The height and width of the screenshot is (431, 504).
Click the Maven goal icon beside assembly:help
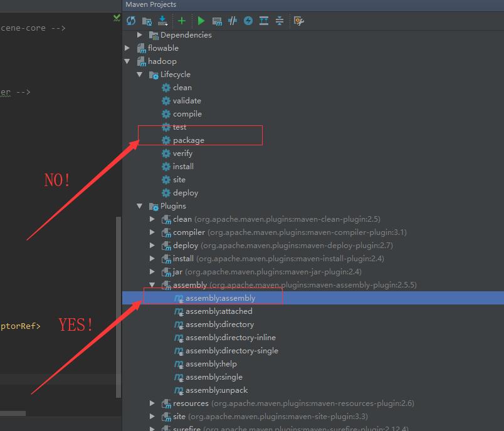click(179, 364)
